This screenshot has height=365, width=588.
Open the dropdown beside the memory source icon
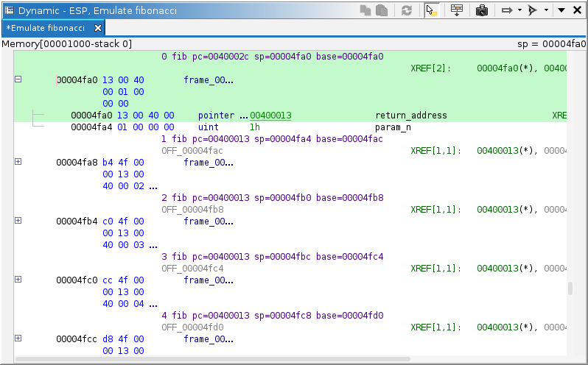pos(545,10)
